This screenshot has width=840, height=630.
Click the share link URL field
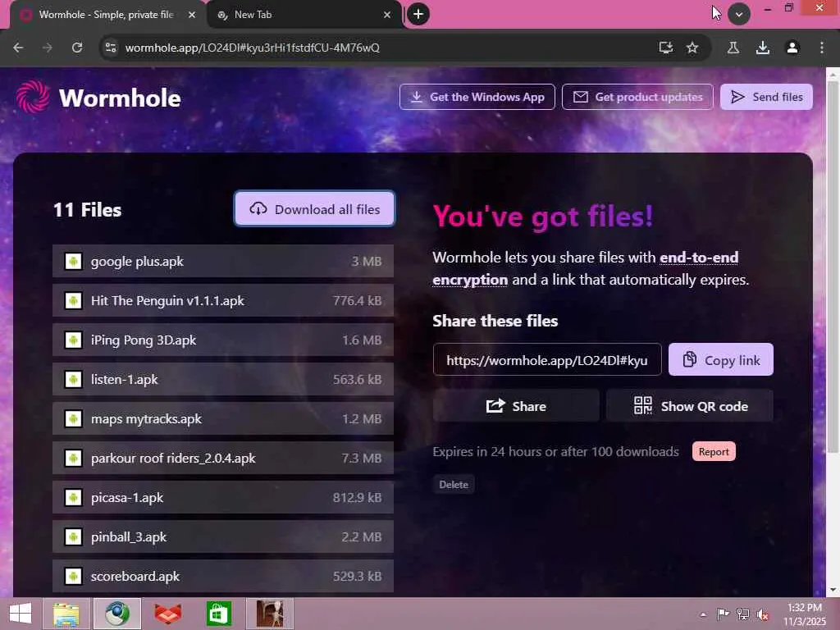coord(547,360)
